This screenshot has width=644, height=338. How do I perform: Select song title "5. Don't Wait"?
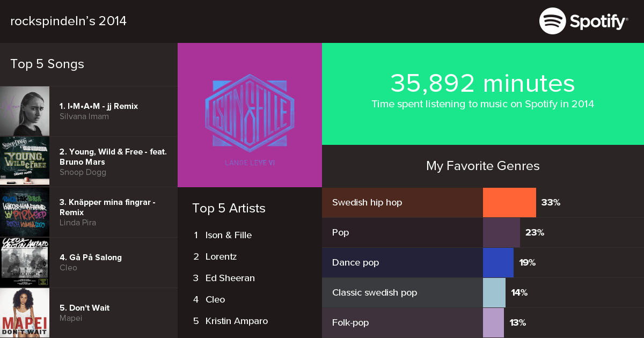tap(85, 308)
